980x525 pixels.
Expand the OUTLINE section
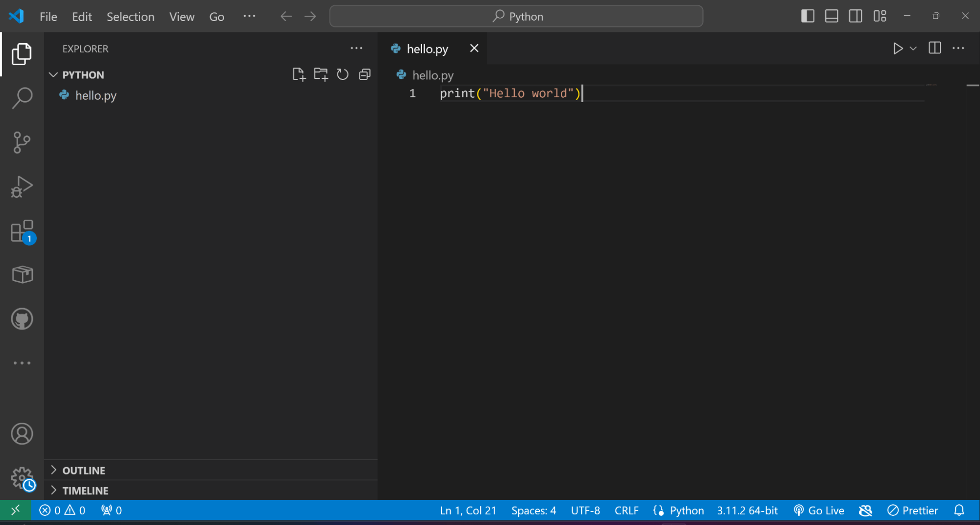coord(211,470)
